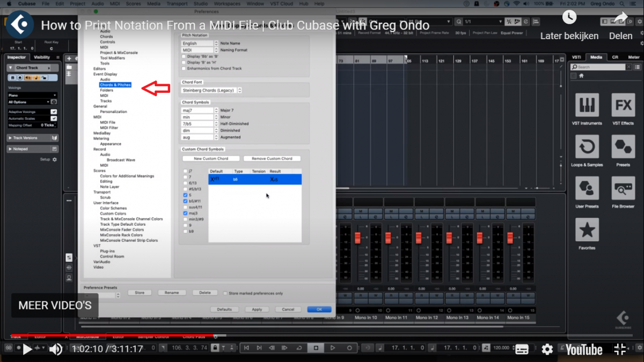The width and height of the screenshot is (644, 362).
Task: Click Cubase transport record button
Action: point(349,348)
